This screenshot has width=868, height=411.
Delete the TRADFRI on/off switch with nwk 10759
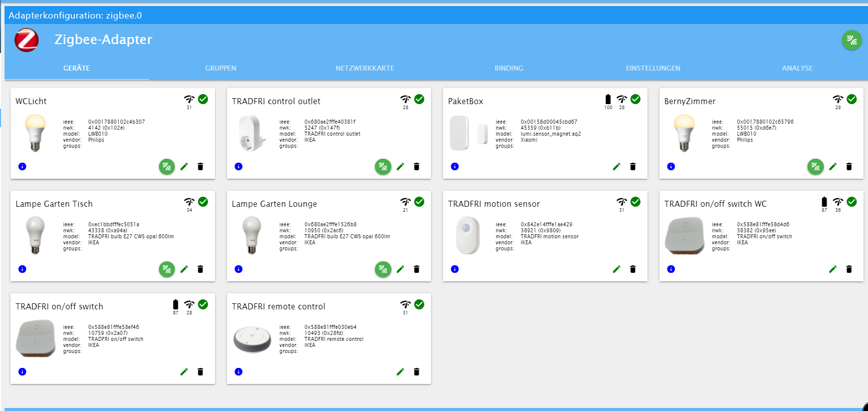200,372
